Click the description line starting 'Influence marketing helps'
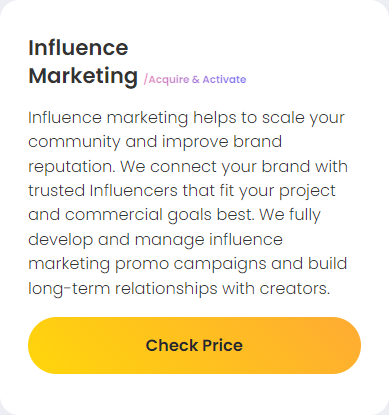389x415 pixels. pyautogui.click(x=186, y=118)
